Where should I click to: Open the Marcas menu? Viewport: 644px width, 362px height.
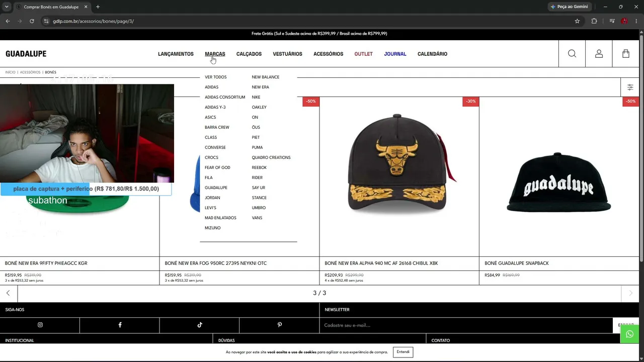click(x=215, y=54)
